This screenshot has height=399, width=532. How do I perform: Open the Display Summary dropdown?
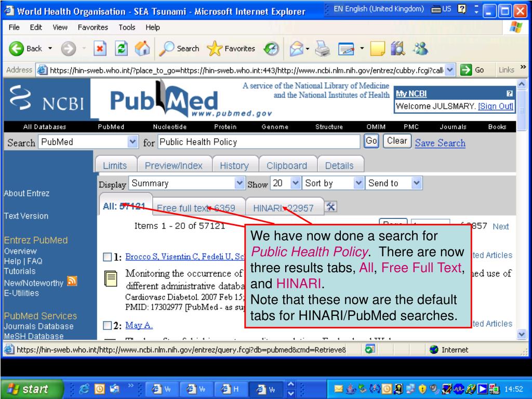click(240, 183)
